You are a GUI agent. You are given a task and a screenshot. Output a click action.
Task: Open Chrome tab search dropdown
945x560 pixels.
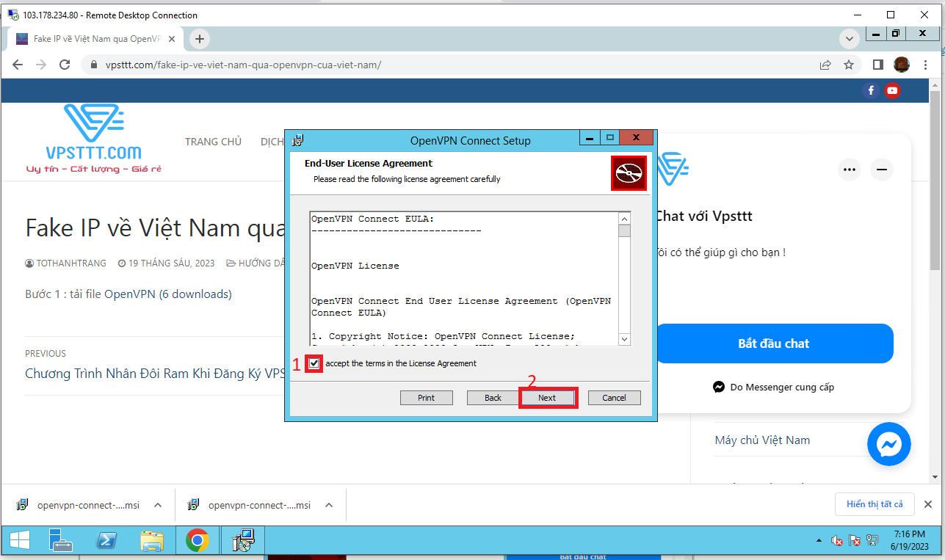pos(850,39)
